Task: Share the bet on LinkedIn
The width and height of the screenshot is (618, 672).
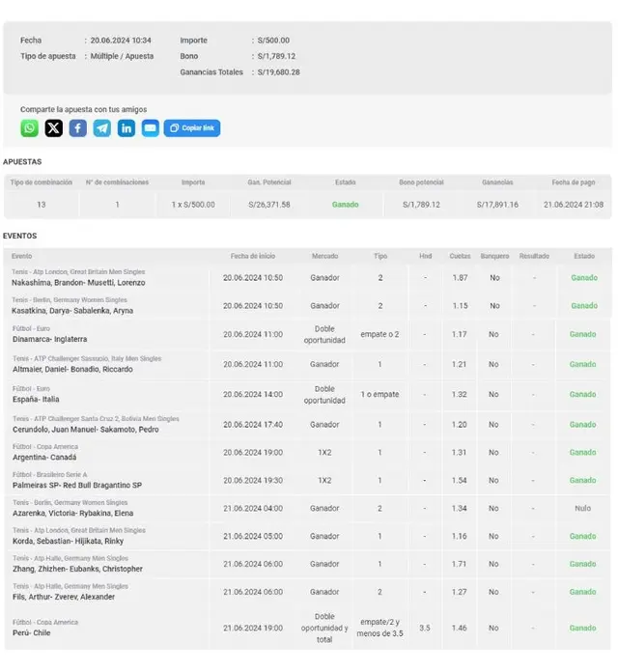Action: point(126,128)
